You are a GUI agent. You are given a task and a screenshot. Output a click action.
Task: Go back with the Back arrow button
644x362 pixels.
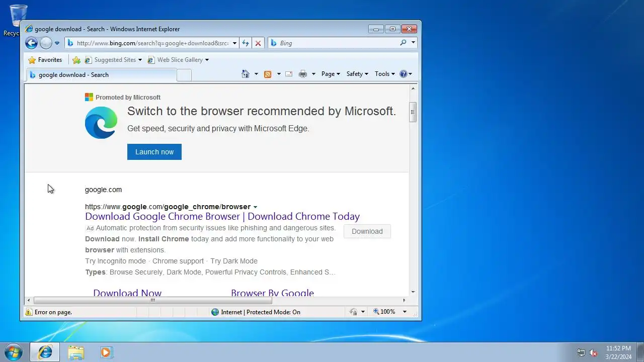[x=31, y=43]
